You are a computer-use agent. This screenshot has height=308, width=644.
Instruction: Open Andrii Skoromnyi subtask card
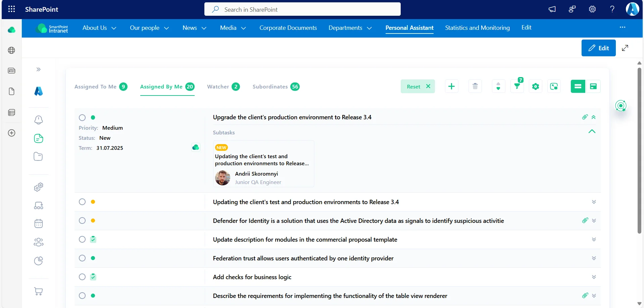click(264, 164)
